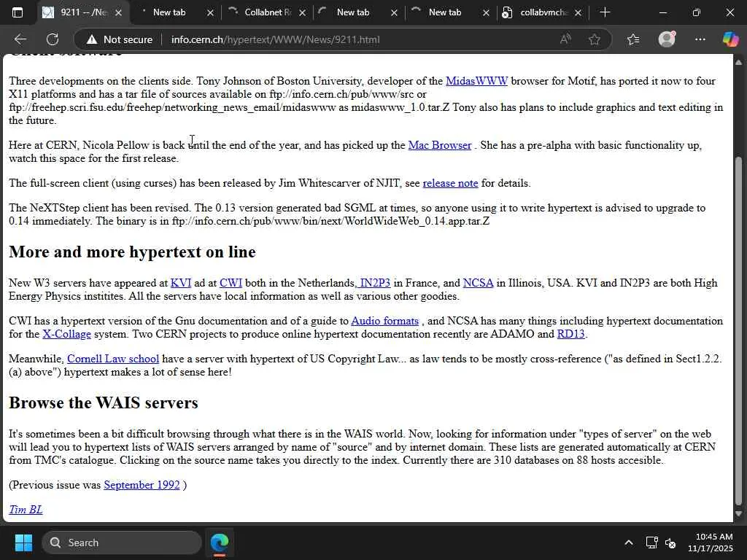Open the RD13 link
The width and height of the screenshot is (747, 560).
click(x=570, y=334)
